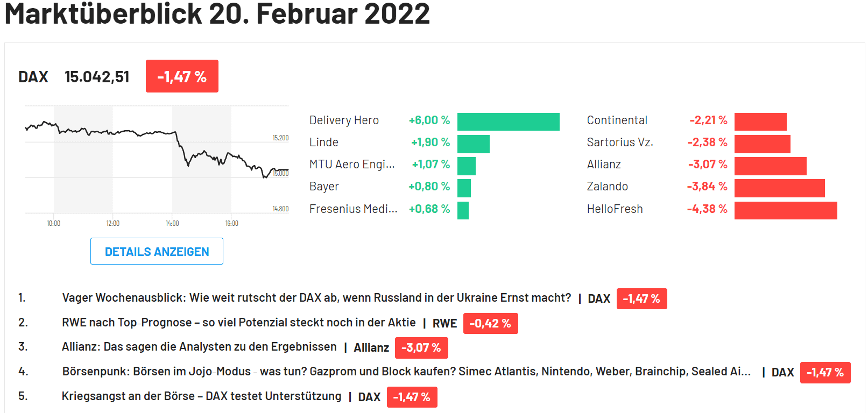Select the RWE ticker label in headline two
Viewport: 868px width, 413px height.
(x=444, y=323)
